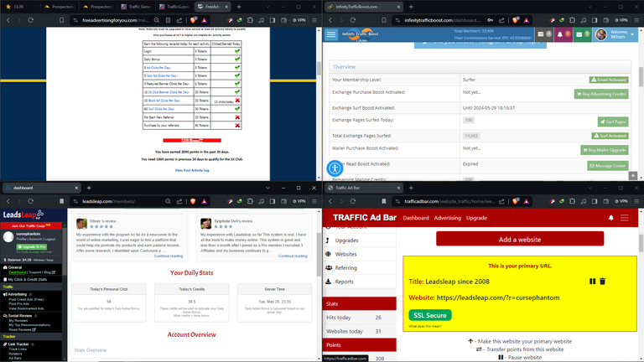The image size is (644, 362).
Task: Pause the Leadsleap since 2008 website
Action: coord(592,282)
